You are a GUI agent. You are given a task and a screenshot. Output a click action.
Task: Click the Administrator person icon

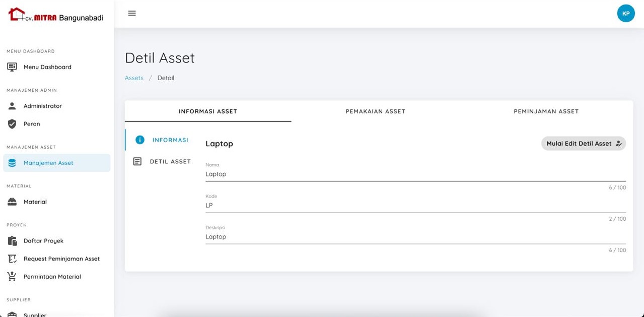(x=12, y=106)
